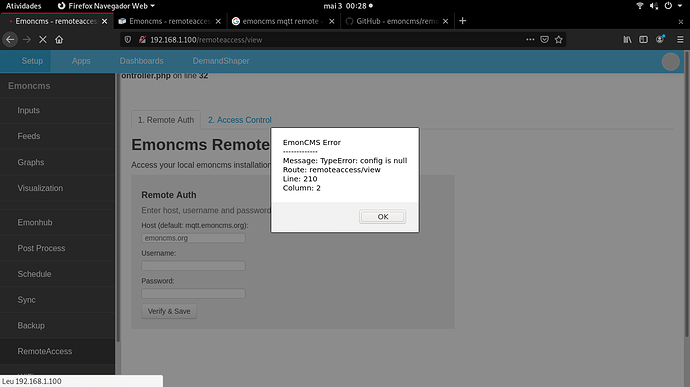Open the Firefox library icon
This screenshot has height=387, width=690.
(627, 40)
